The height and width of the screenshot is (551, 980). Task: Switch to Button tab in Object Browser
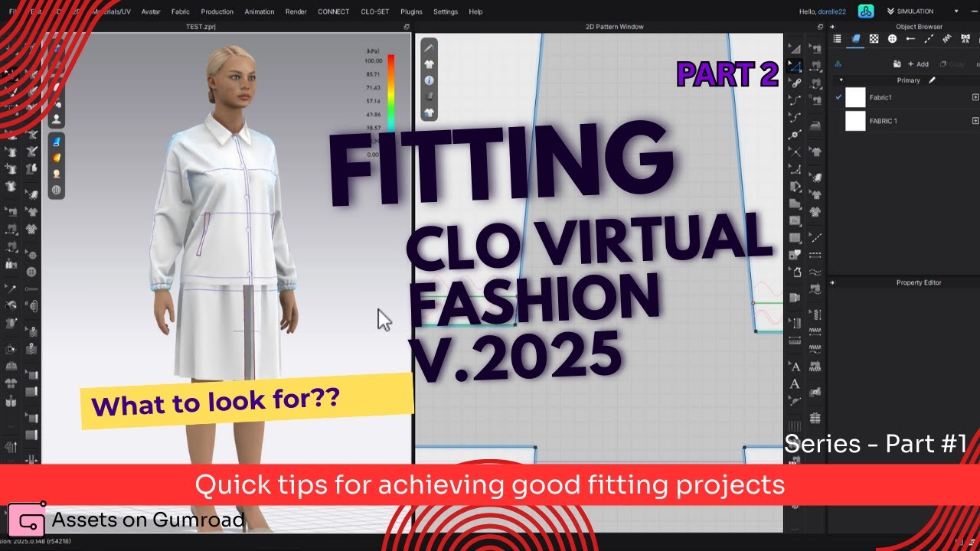893,38
